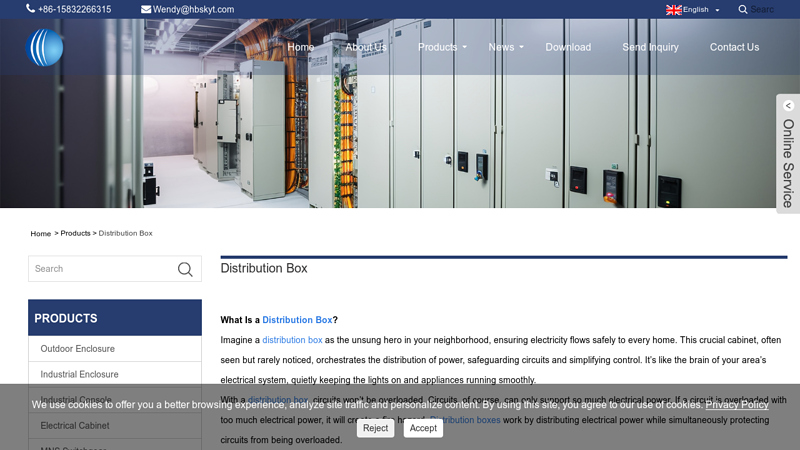Open the About Us page
This screenshot has height=450, width=800.
tap(366, 47)
